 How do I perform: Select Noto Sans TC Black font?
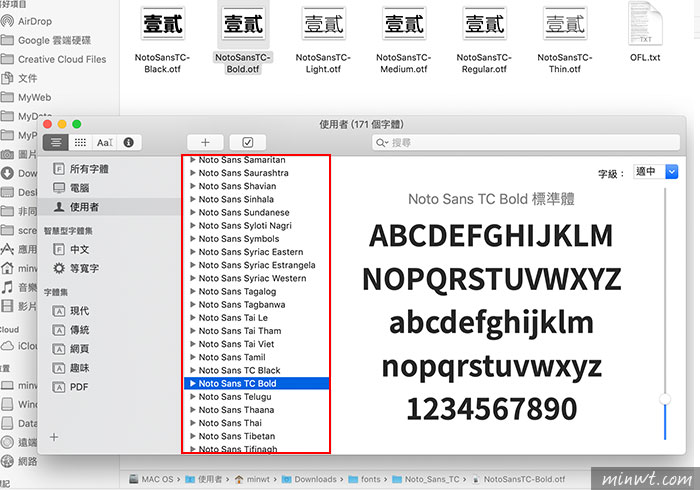pos(239,370)
